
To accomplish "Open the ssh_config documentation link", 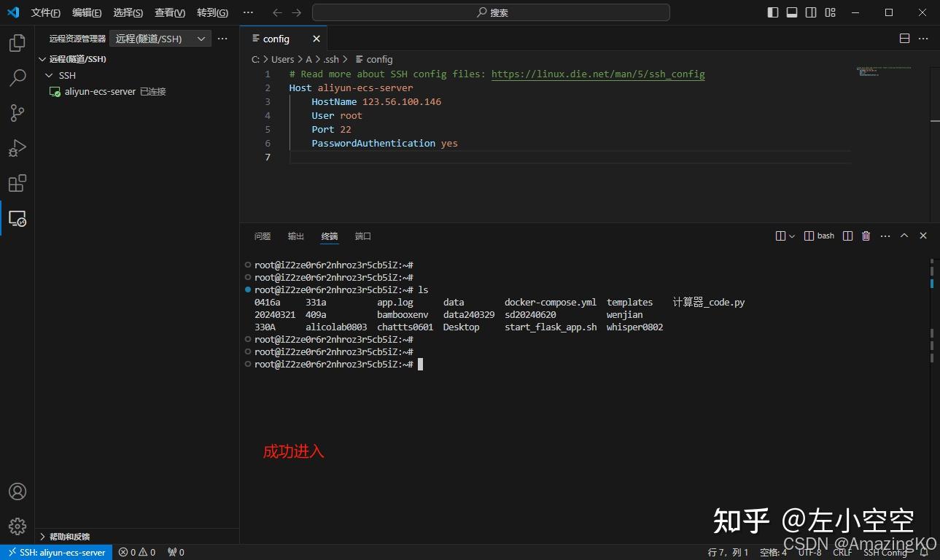I will 598,74.
